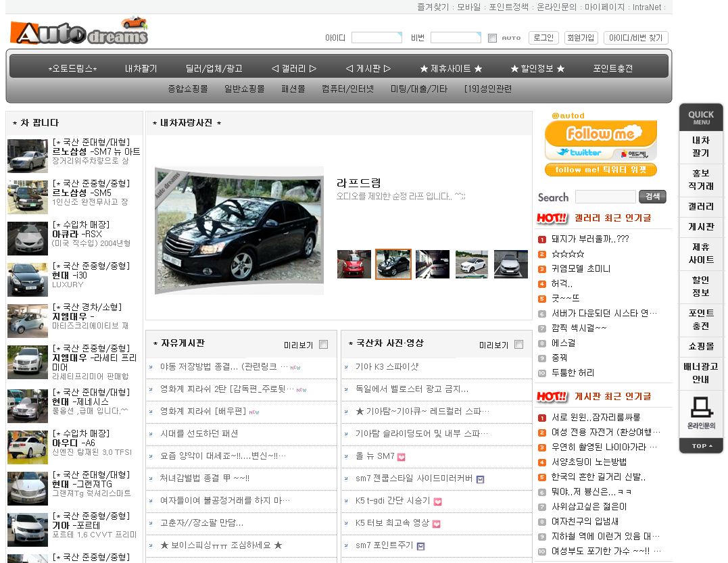Expand the 게시판 navigation menu
This screenshot has height=563, width=728.
pyautogui.click(x=368, y=68)
